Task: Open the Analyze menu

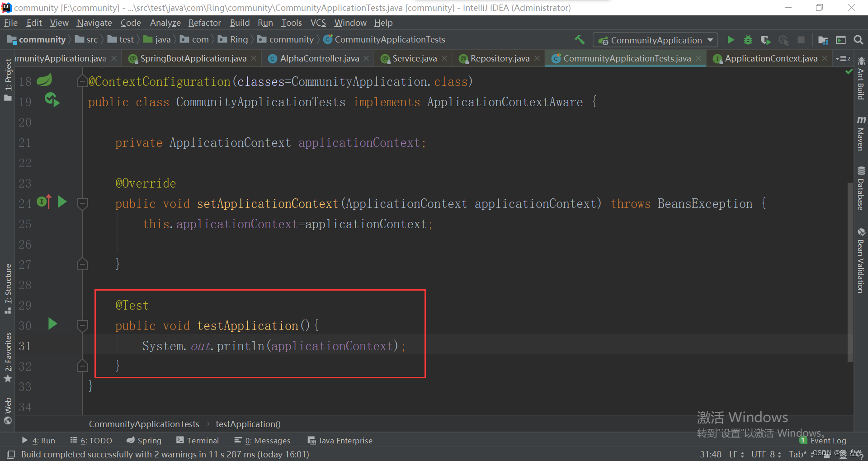Action: (165, 23)
